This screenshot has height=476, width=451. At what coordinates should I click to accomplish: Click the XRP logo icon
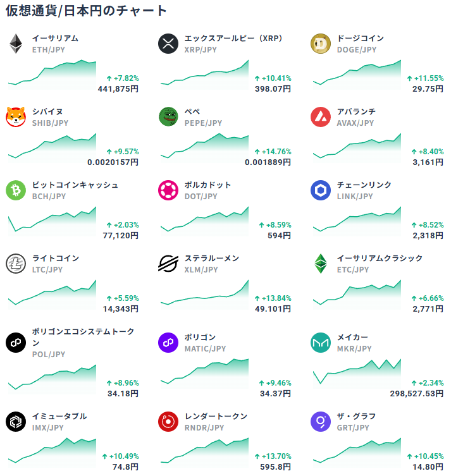click(x=168, y=44)
